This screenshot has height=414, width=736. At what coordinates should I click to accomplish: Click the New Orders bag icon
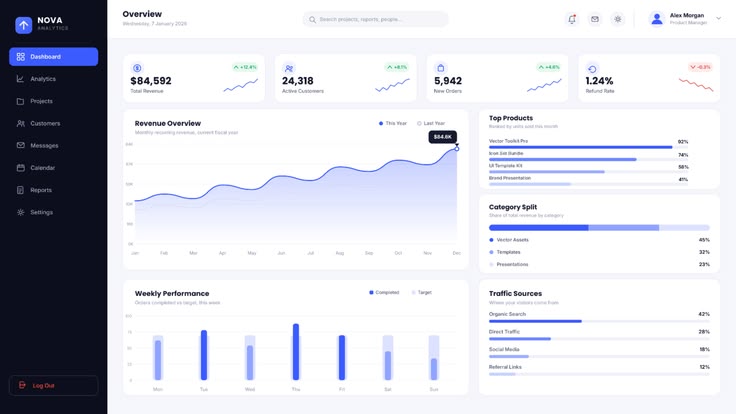coord(440,68)
